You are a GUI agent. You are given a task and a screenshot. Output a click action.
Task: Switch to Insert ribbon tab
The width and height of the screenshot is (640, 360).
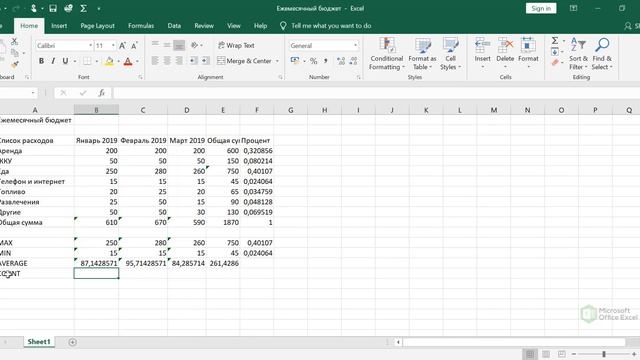point(59,26)
